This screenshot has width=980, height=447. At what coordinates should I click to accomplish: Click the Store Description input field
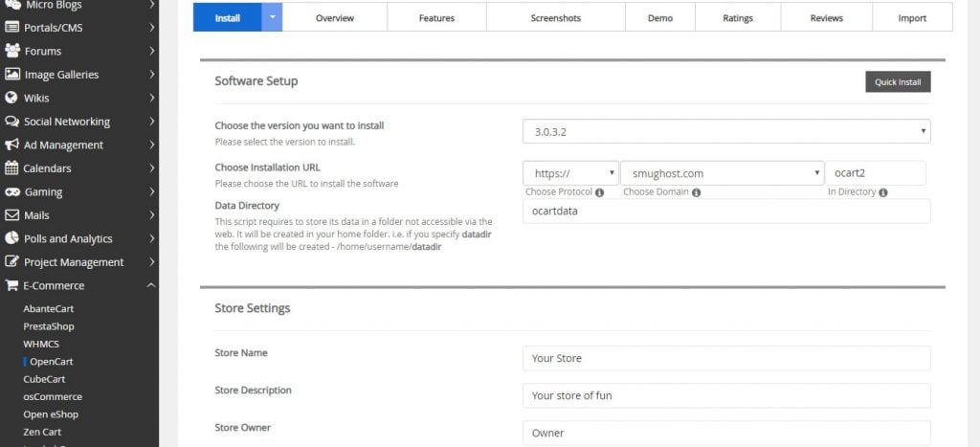726,395
